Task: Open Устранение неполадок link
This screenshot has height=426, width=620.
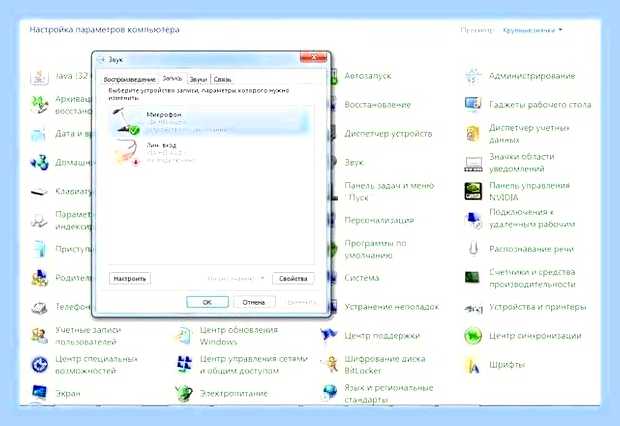Action: click(x=391, y=307)
